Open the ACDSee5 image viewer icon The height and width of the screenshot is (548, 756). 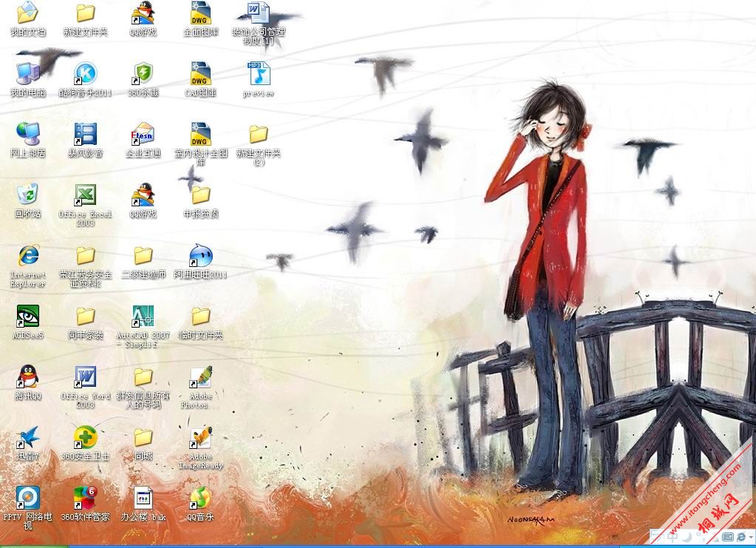click(x=28, y=317)
